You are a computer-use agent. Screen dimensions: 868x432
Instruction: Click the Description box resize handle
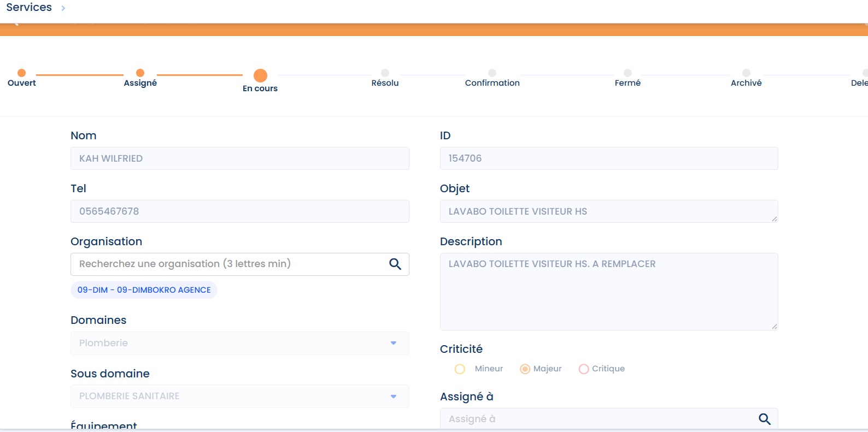tap(774, 327)
